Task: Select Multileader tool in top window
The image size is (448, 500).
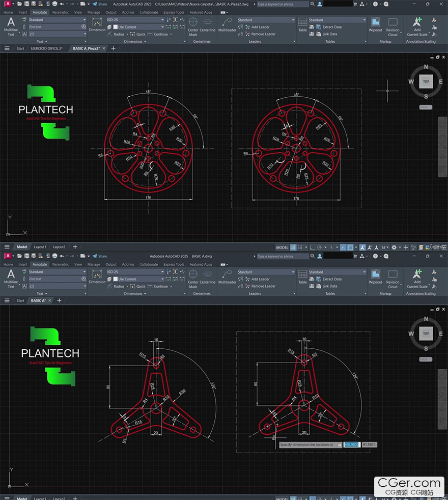Action: [x=227, y=25]
